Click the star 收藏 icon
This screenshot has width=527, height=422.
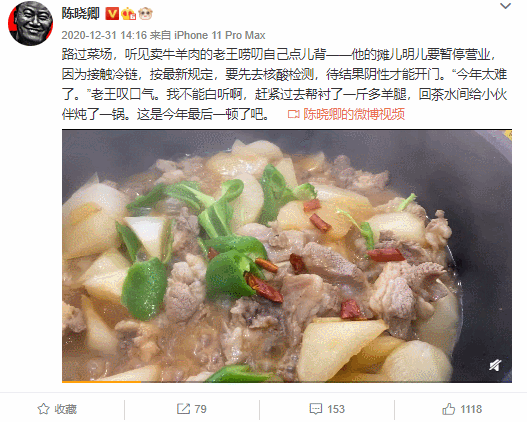[43, 409]
